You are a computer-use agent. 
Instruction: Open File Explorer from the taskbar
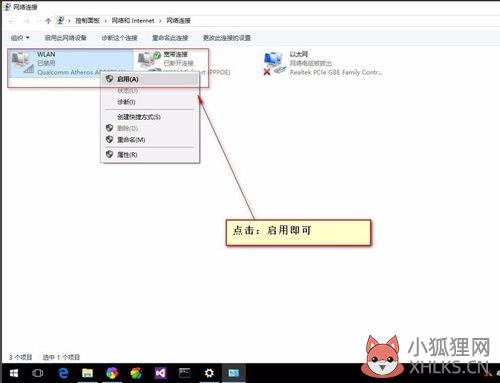click(x=87, y=373)
